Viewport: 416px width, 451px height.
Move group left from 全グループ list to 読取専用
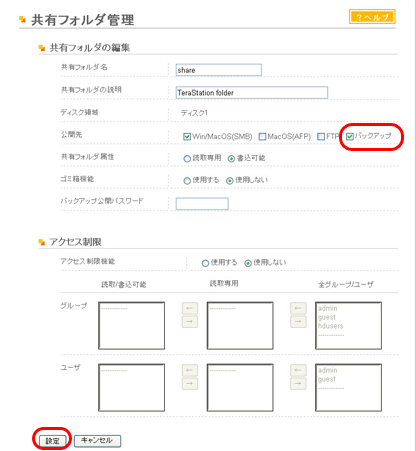[298, 308]
